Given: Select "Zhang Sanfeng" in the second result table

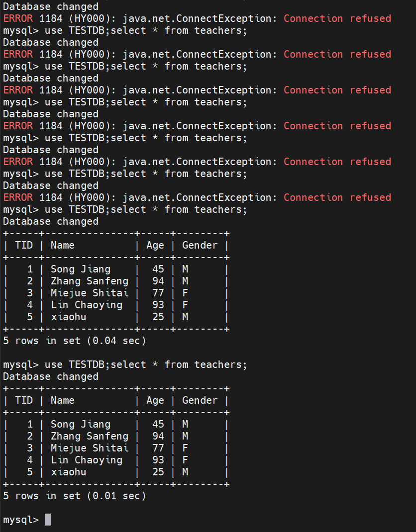Looking at the screenshot, I should pos(90,436).
